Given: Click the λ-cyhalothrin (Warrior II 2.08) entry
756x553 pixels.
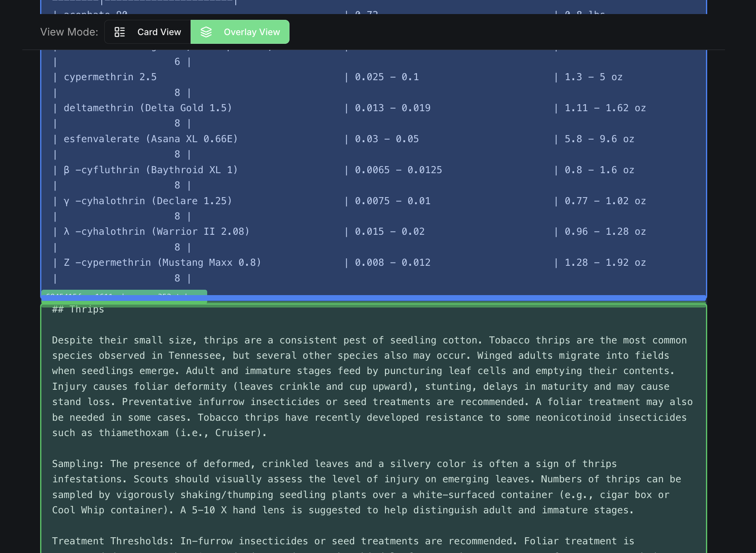Looking at the screenshot, I should [x=157, y=231].
